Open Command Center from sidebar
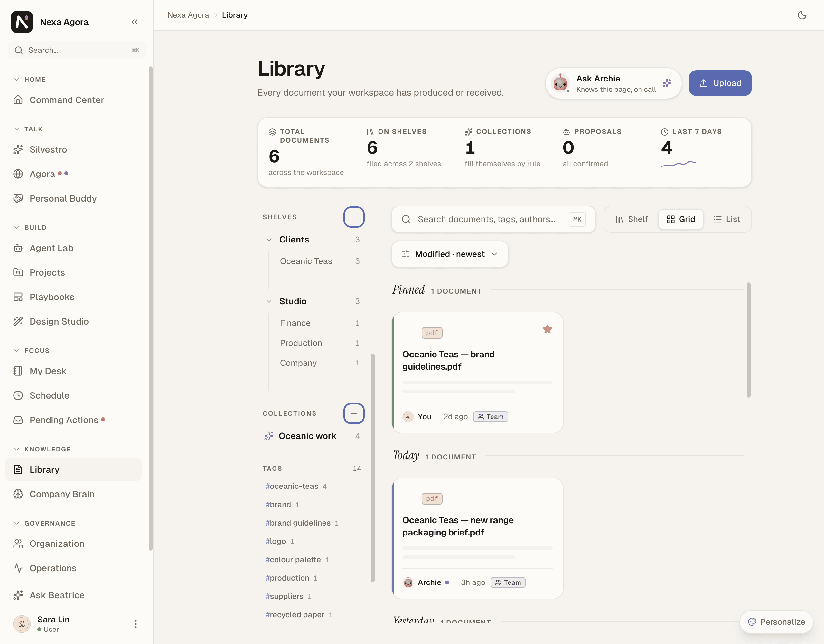 click(73, 100)
